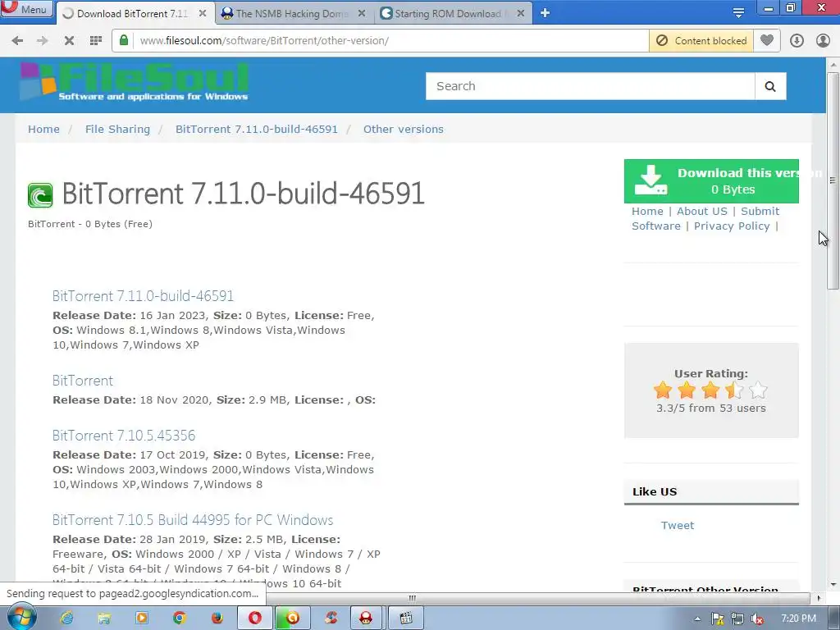Launch Google Chrome from the taskbar

pyautogui.click(x=180, y=619)
